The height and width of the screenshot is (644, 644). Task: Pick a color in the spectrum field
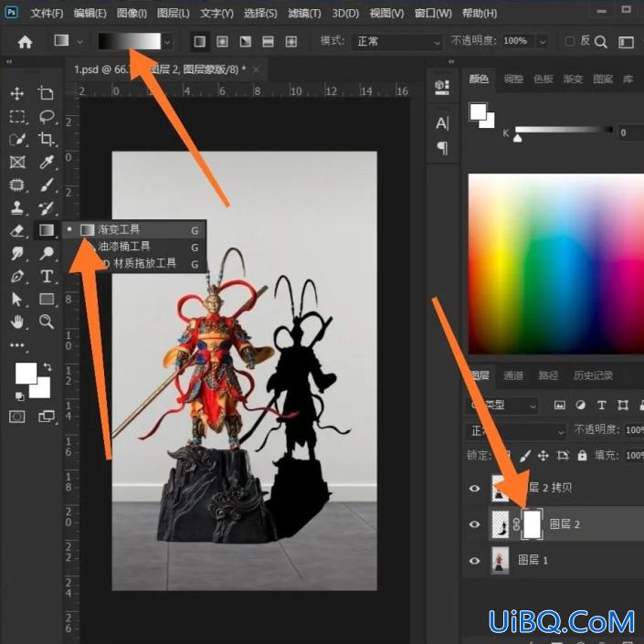point(556,264)
